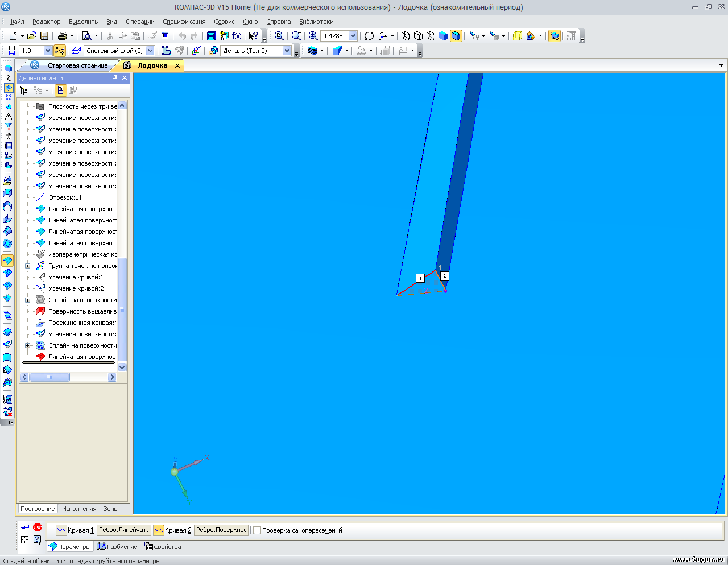Image resolution: width=728 pixels, height=565 pixels.
Task: Click the context help arrow-question icon
Action: pyautogui.click(x=253, y=36)
